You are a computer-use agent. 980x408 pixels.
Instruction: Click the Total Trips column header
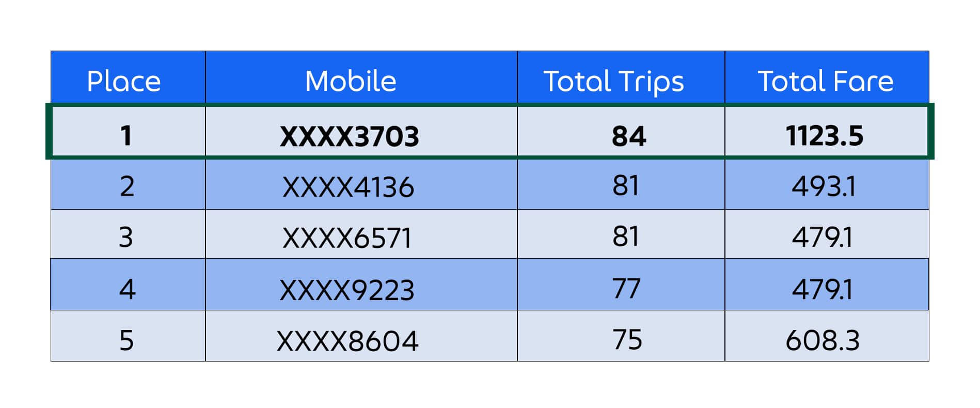tap(621, 77)
